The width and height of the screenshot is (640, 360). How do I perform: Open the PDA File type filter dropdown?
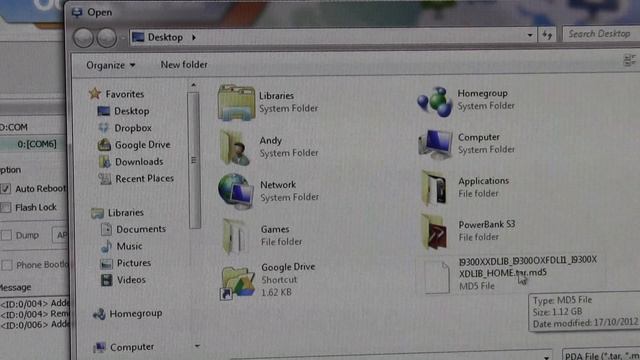(x=601, y=355)
